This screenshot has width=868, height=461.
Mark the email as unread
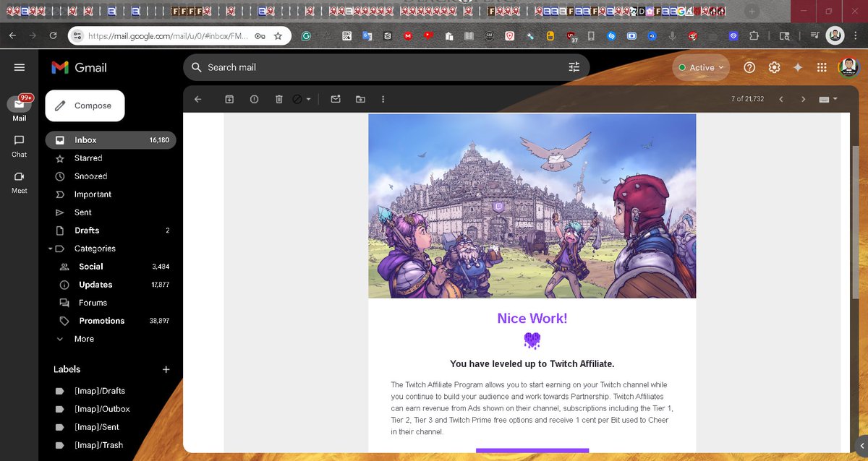(335, 99)
